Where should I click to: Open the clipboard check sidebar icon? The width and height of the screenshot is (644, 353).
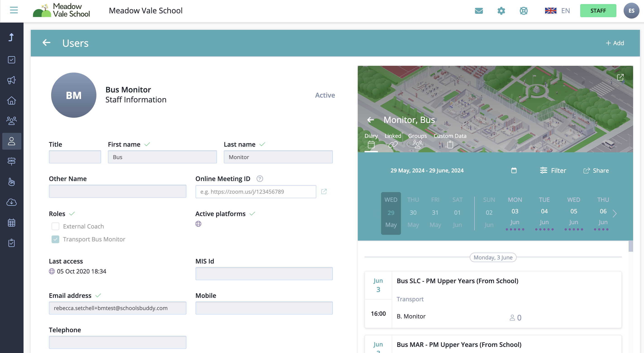click(12, 243)
